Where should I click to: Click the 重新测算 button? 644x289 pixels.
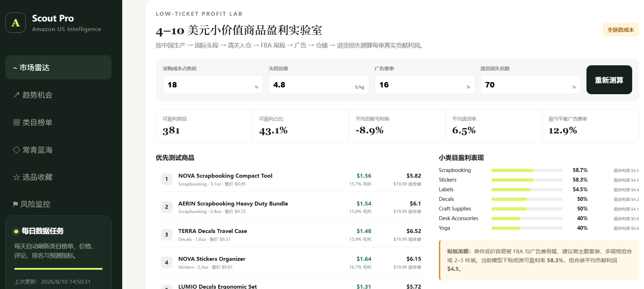point(609,80)
